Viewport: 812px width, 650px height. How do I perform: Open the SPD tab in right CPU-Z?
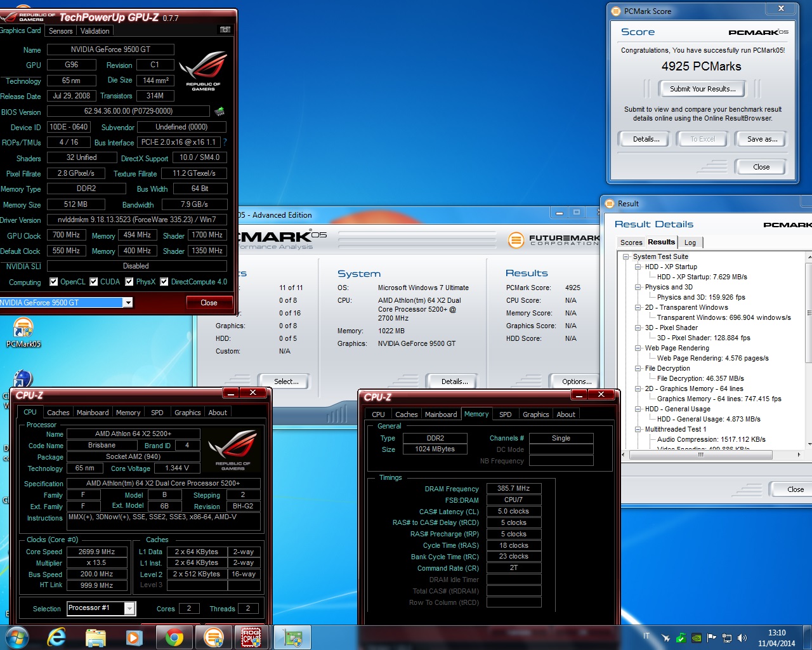coord(506,415)
